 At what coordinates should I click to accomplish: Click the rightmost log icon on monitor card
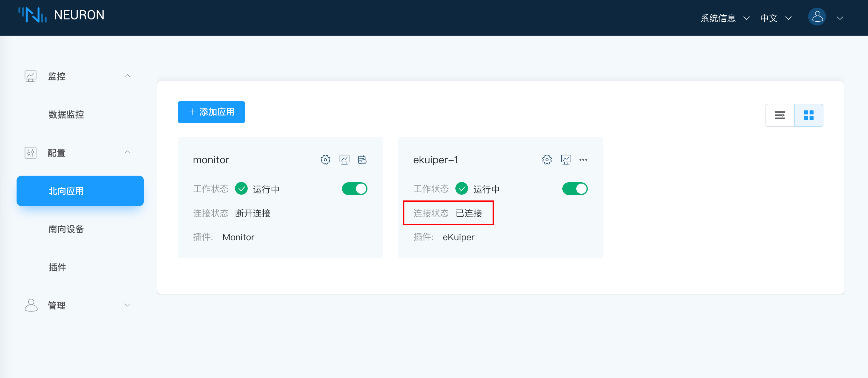[x=362, y=159]
